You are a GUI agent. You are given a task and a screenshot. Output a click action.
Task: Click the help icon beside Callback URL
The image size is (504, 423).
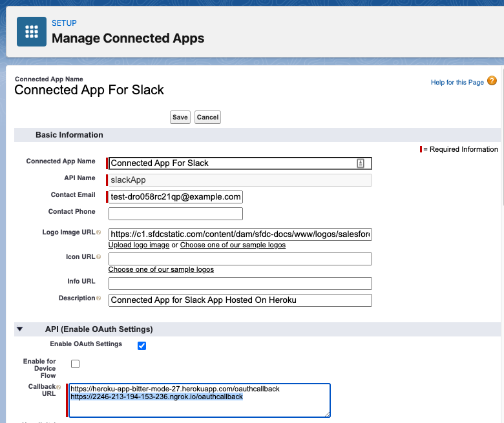coord(59,387)
